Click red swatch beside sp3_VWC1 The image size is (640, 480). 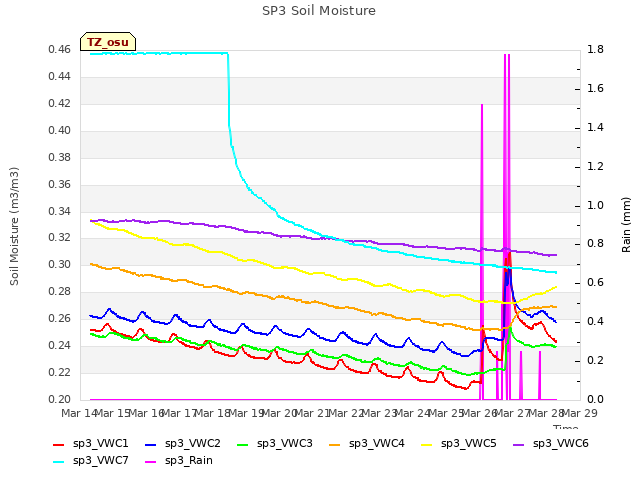click(x=59, y=444)
